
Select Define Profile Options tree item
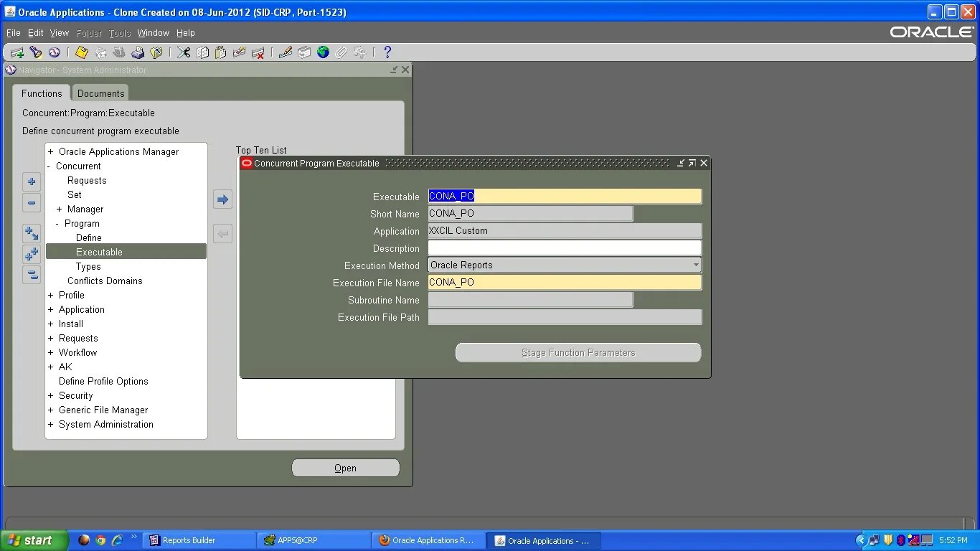coord(103,381)
